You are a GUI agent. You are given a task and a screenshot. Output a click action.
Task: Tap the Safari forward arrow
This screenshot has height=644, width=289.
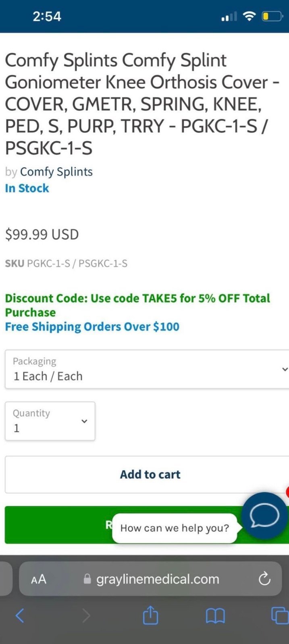pyautogui.click(x=85, y=615)
